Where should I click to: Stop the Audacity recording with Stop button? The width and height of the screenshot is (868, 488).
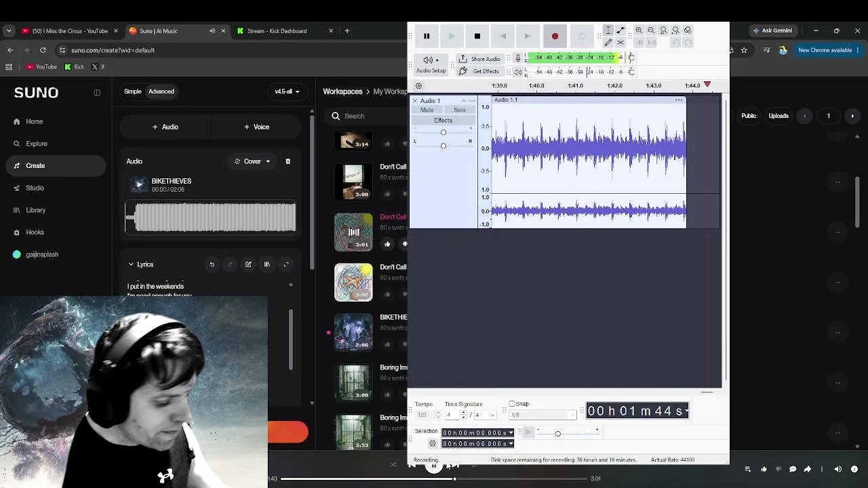click(x=477, y=36)
